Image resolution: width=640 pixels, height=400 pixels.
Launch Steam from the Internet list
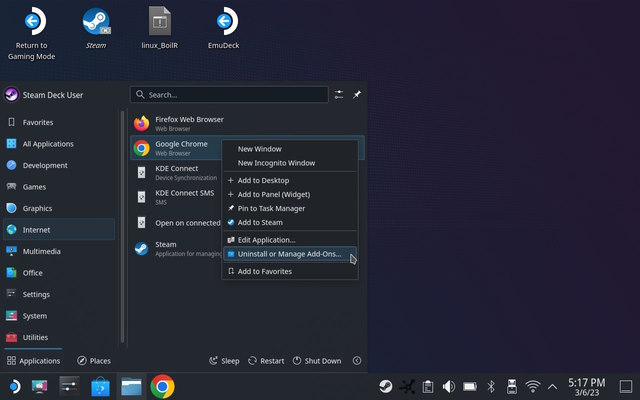point(176,248)
